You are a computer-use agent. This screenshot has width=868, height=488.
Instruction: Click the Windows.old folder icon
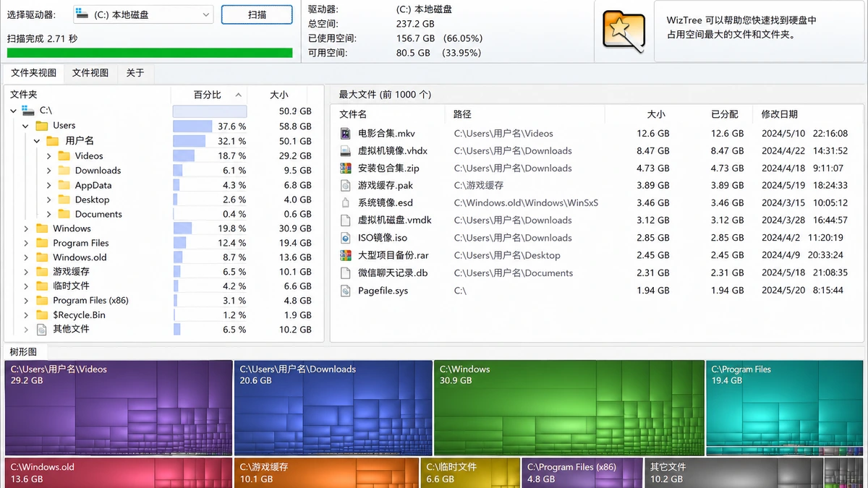43,257
